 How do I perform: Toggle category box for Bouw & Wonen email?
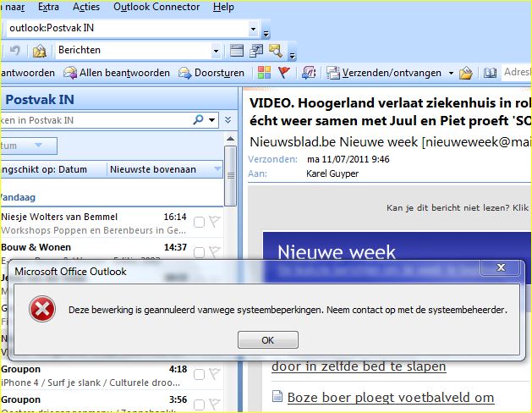click(x=199, y=252)
